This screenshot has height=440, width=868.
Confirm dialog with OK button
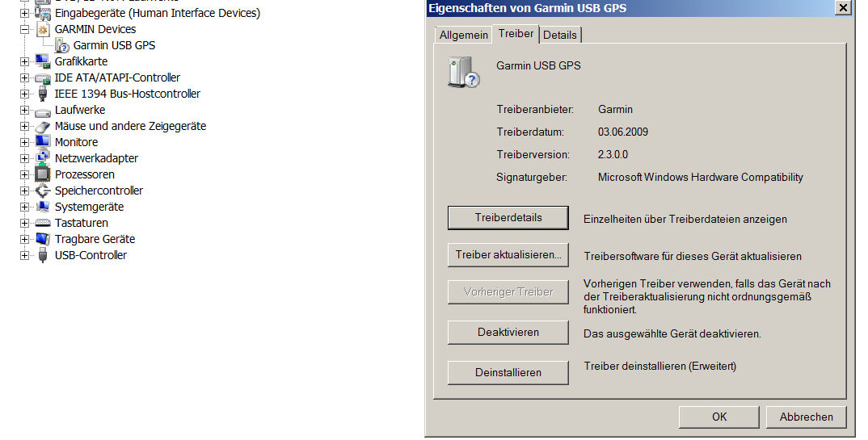click(x=719, y=417)
